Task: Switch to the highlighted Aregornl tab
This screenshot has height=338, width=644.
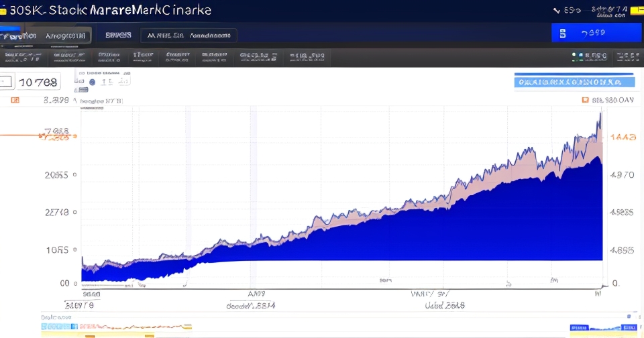Action: pyautogui.click(x=65, y=36)
